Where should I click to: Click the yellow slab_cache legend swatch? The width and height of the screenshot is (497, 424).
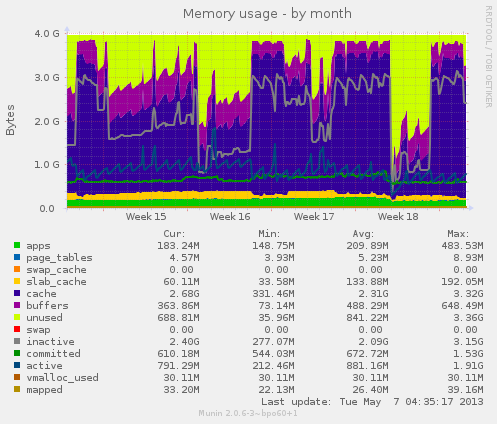pyautogui.click(x=17, y=281)
